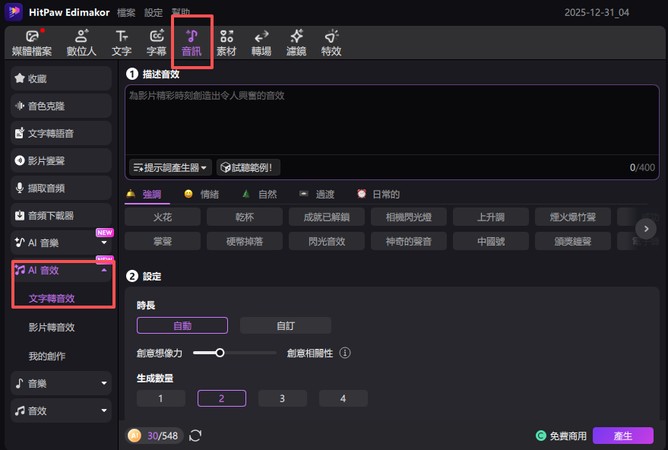Choose the 掌聲 preset
This screenshot has width=668, height=450.
click(x=163, y=241)
